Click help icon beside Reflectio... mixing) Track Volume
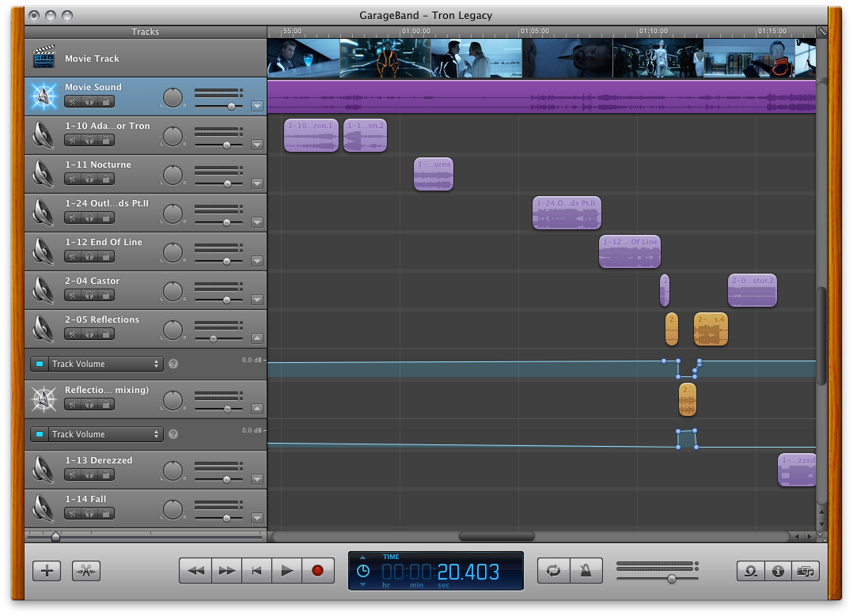The image size is (853, 616). click(173, 434)
